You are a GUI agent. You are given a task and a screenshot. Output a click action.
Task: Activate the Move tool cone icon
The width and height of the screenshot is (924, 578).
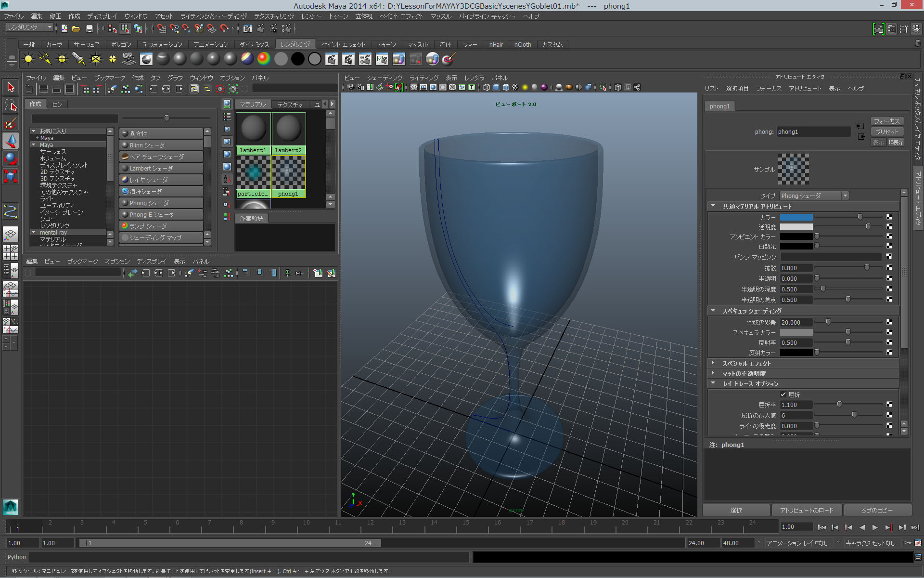(x=11, y=141)
